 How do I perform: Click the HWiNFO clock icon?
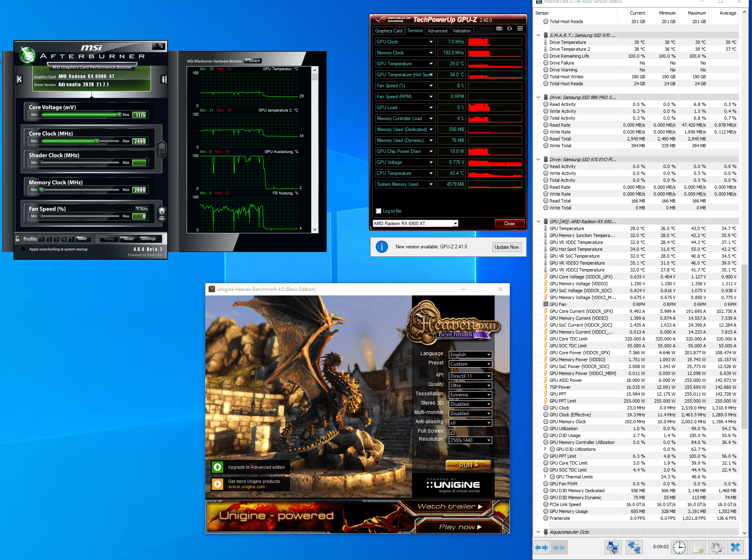(x=679, y=547)
